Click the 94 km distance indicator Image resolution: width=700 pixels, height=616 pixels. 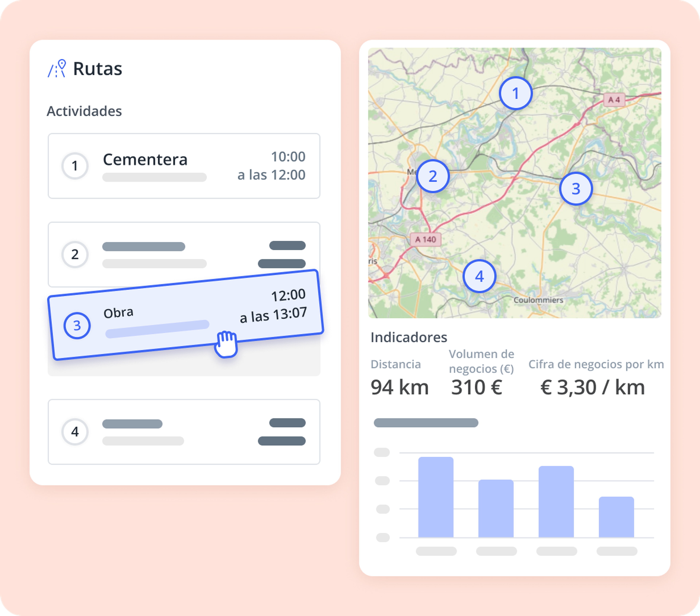pyautogui.click(x=400, y=387)
